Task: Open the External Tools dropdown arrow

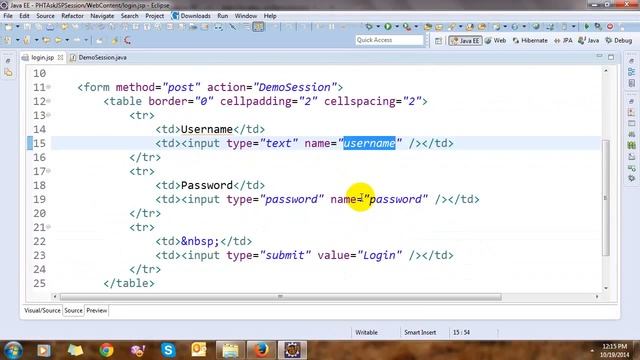Action: [x=416, y=27]
